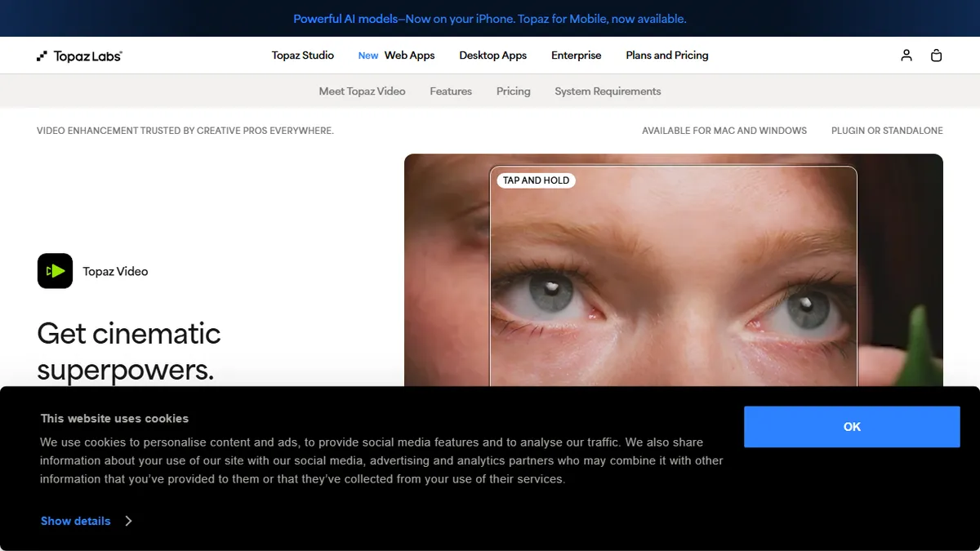Click the TAP AND HOLD badge
The image size is (980, 551).
(x=537, y=180)
